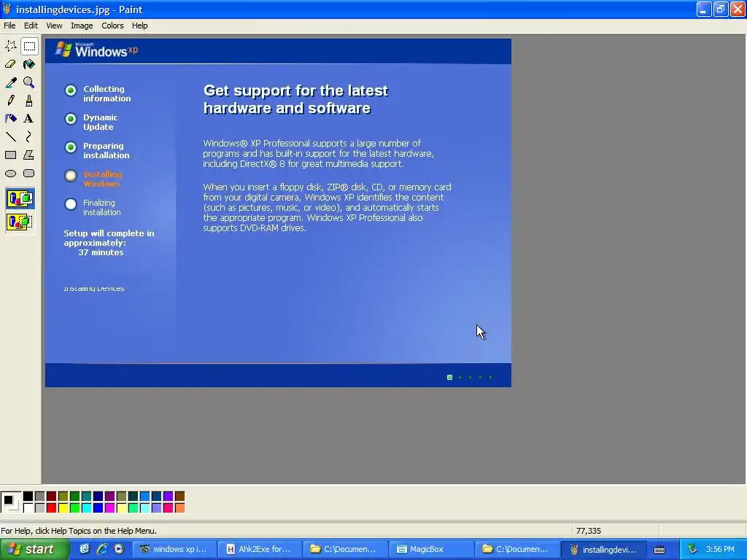Choose the Pencil tool
The image size is (747, 560).
click(x=10, y=101)
